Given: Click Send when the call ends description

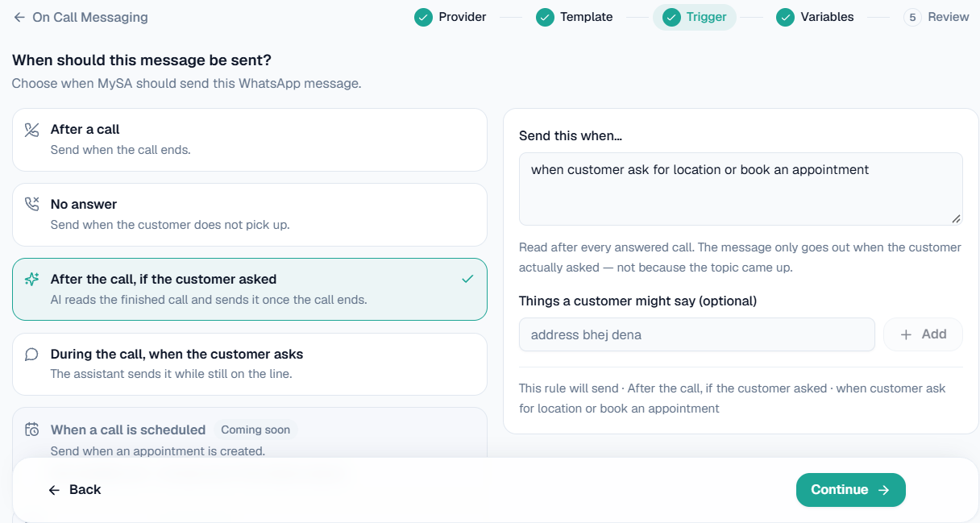Looking at the screenshot, I should pos(121,150).
